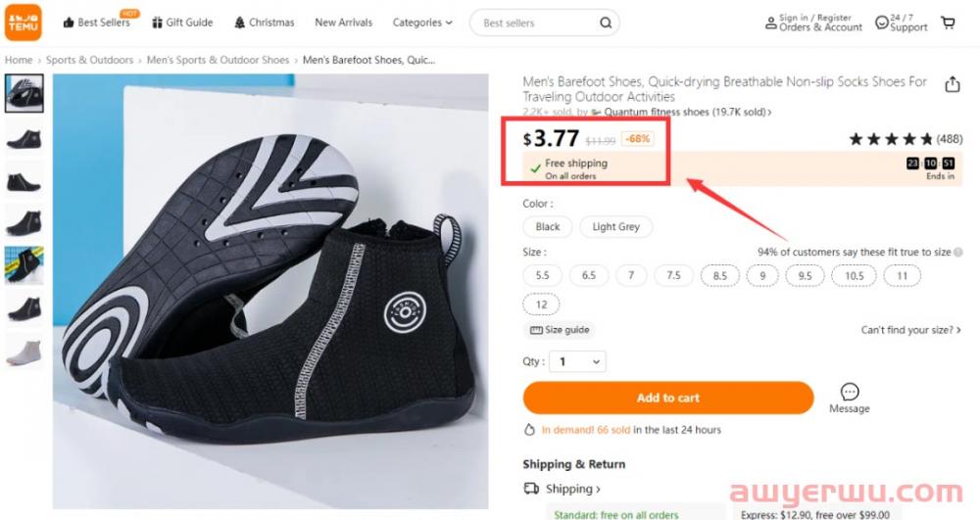Open Can't find your size link
Viewport: 980px width, 520px height.
pyautogui.click(x=910, y=330)
